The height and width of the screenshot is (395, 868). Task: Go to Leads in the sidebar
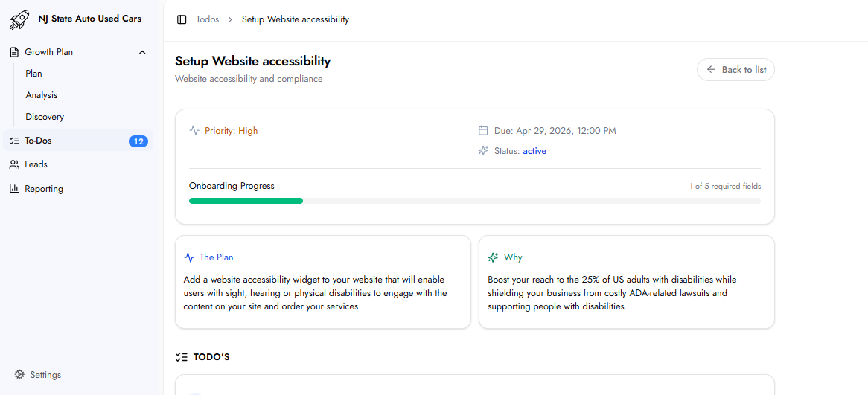point(36,164)
